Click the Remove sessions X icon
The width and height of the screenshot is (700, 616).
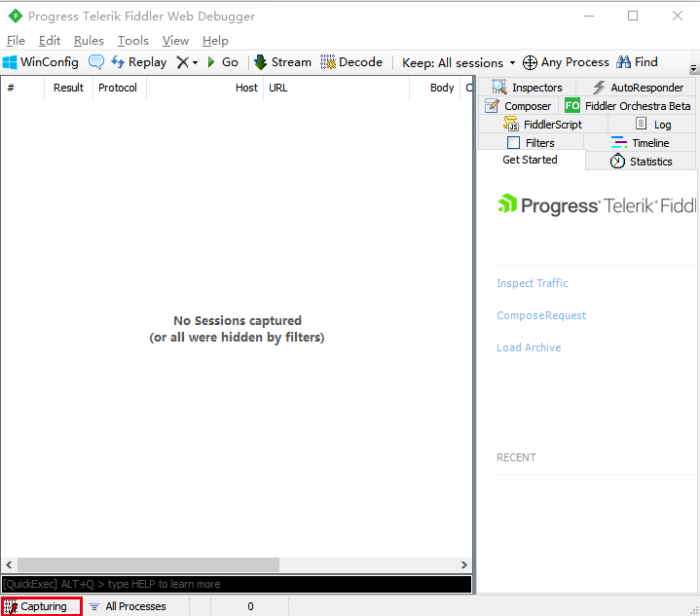click(x=183, y=62)
